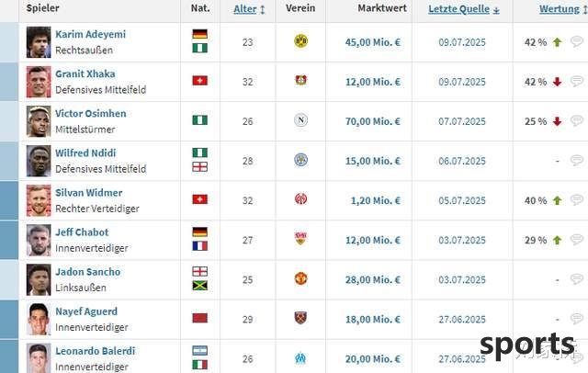Open Borussia Dortmund club crest in Adeyemi row
Screen dimensions: 588x373
point(300,40)
